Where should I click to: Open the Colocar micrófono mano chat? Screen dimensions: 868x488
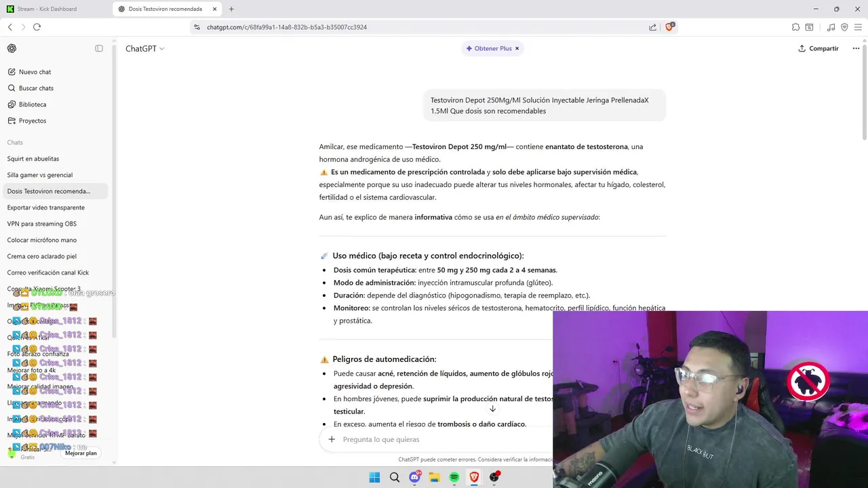pyautogui.click(x=54, y=240)
